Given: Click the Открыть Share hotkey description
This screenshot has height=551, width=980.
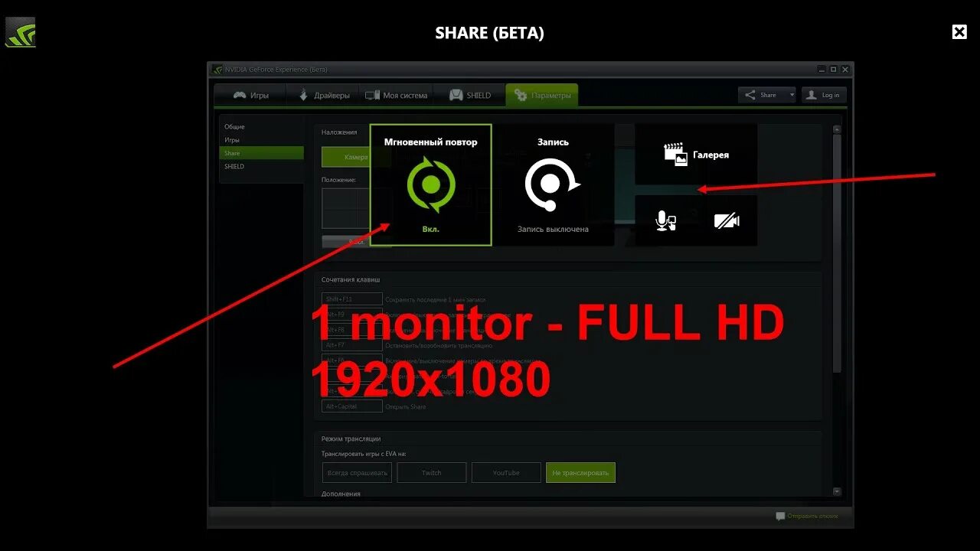Looking at the screenshot, I should coord(406,406).
